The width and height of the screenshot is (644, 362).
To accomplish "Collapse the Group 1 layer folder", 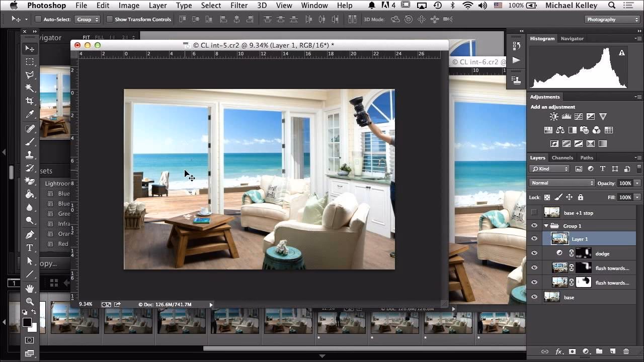I will 546,226.
